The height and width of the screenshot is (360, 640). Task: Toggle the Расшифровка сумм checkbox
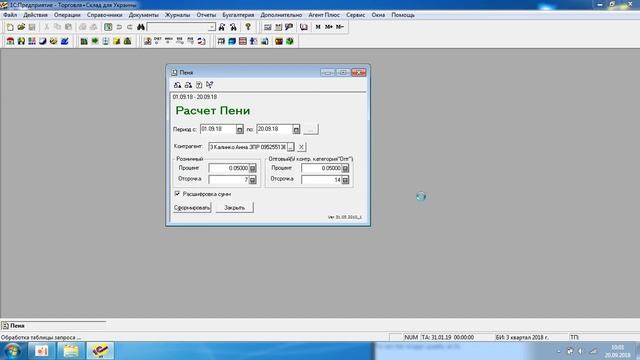pos(177,193)
